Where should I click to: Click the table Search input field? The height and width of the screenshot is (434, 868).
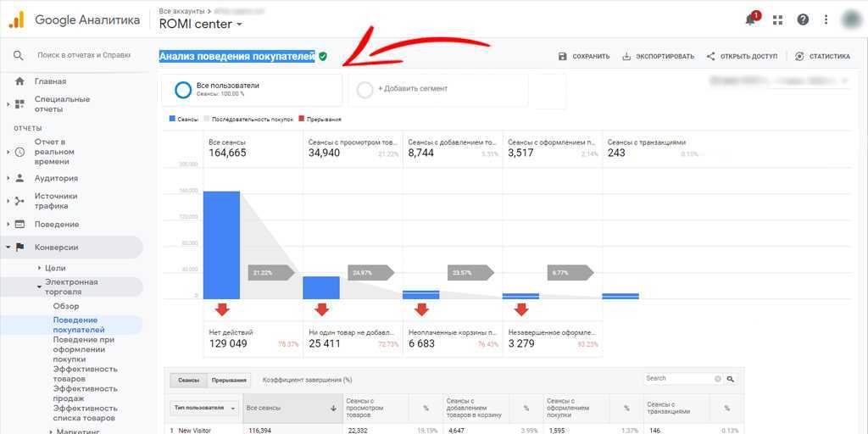coord(678,379)
